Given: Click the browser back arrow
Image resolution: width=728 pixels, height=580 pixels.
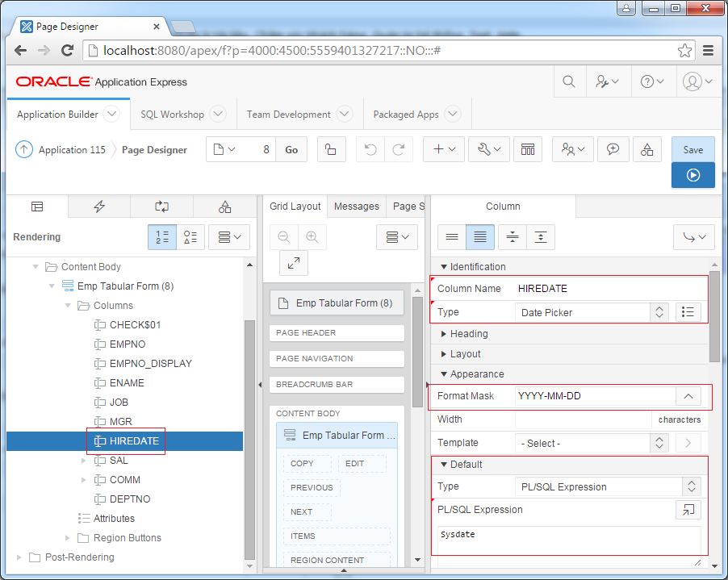Looking at the screenshot, I should pyautogui.click(x=20, y=50).
